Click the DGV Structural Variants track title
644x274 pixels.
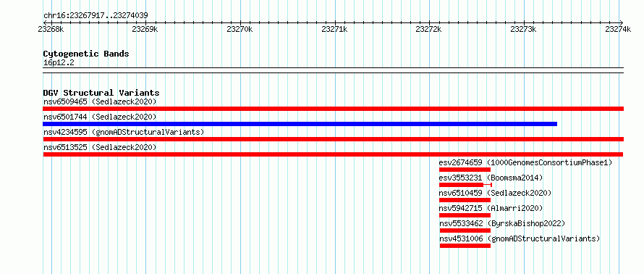(101, 93)
